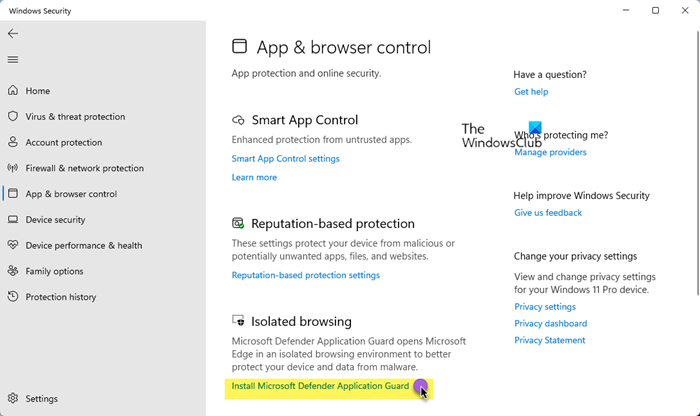This screenshot has width=700, height=416.
Task: Click the Firewall & network protection icon
Action: click(13, 168)
